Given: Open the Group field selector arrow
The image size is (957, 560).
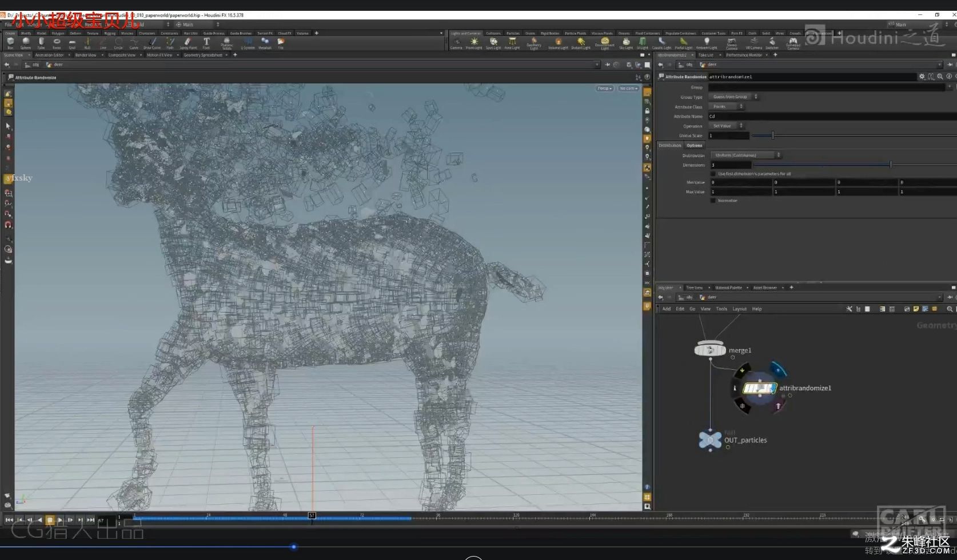Looking at the screenshot, I should pos(950,87).
